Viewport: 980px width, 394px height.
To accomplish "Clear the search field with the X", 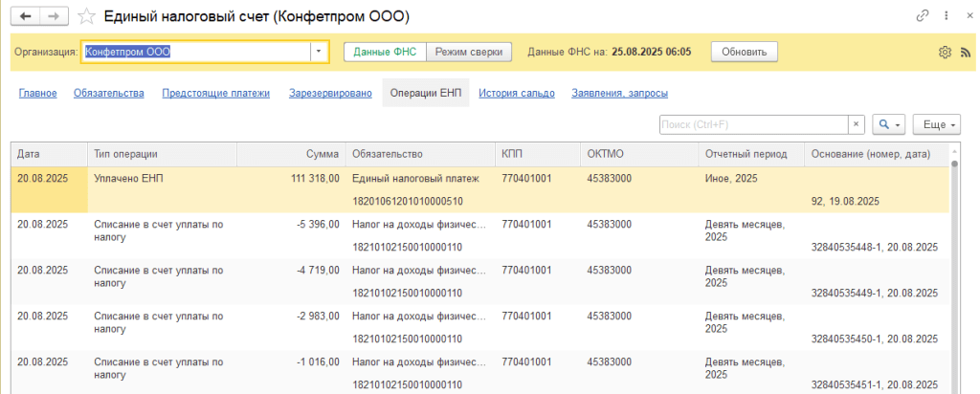I will (x=856, y=124).
